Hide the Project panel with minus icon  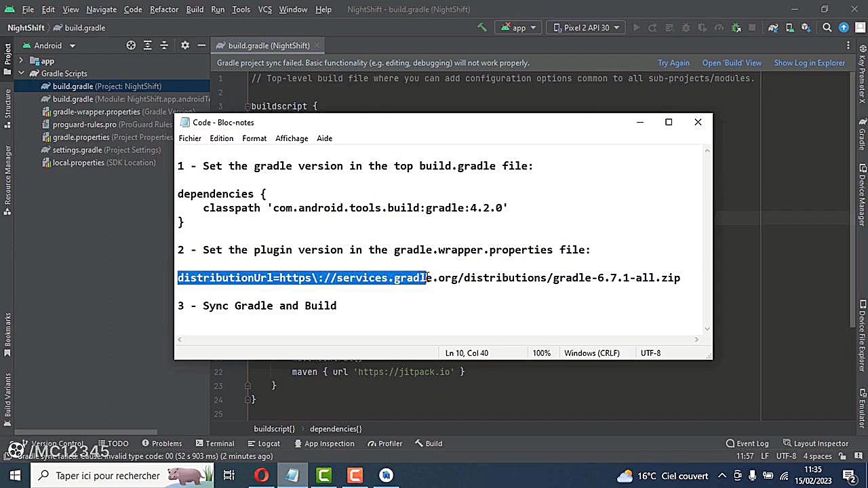[x=201, y=45]
